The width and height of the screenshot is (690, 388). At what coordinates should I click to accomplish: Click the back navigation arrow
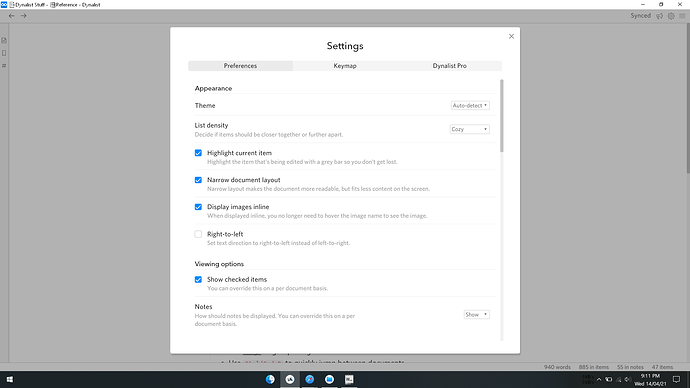click(11, 16)
